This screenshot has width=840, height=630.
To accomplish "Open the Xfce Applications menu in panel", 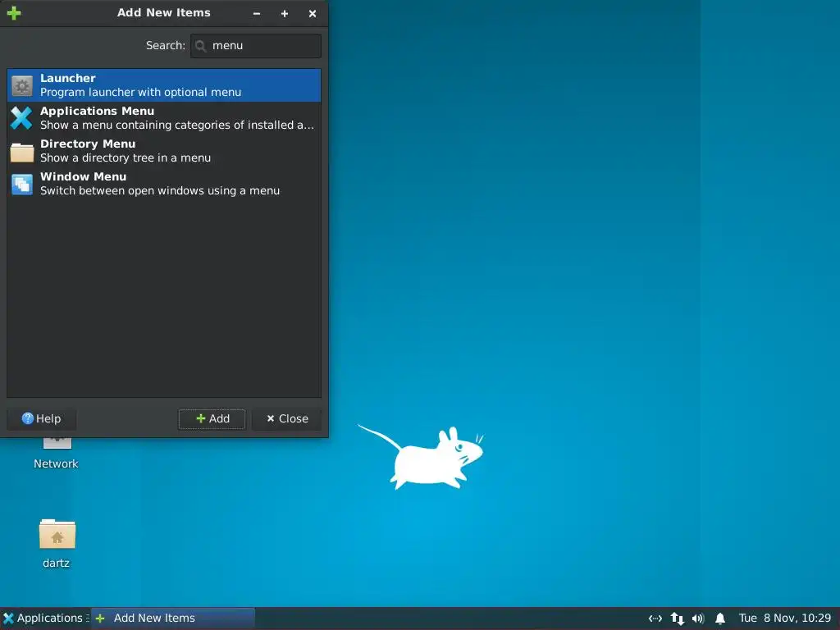I will 43,619.
